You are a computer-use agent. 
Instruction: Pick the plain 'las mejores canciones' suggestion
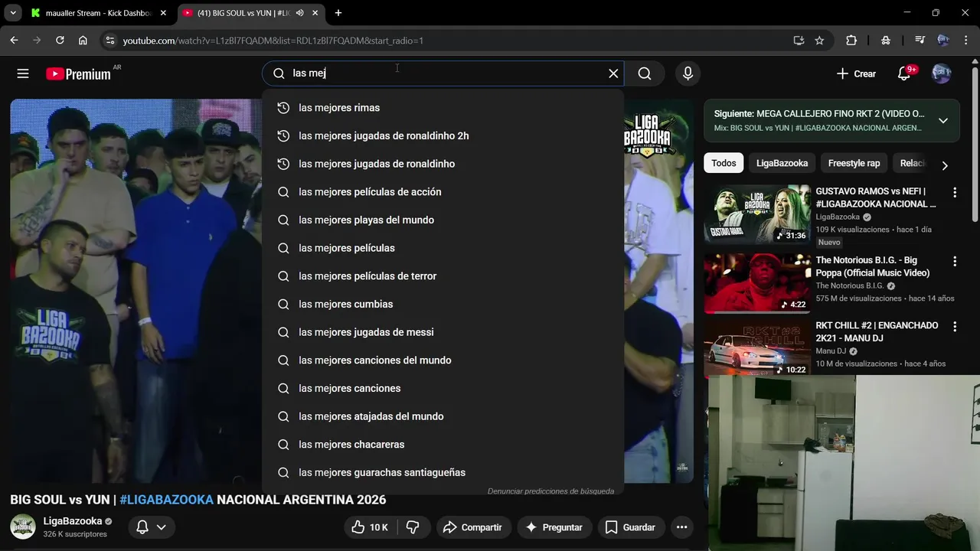pos(443,388)
